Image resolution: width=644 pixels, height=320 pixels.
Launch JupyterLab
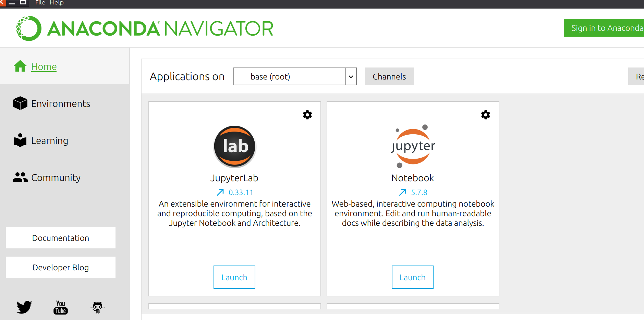(x=234, y=277)
